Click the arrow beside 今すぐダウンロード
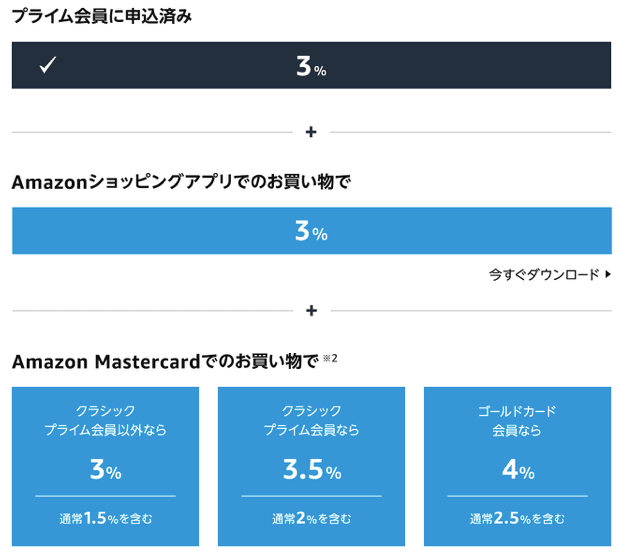 [x=608, y=275]
